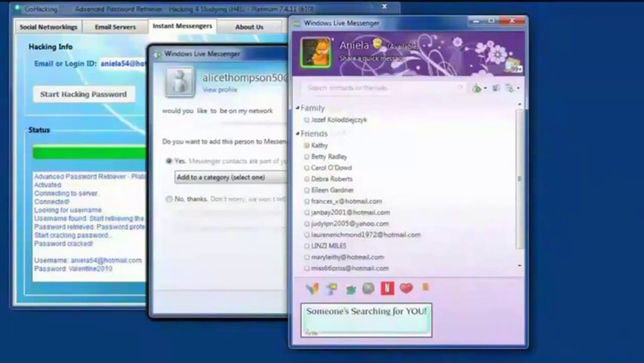This screenshot has width=644, height=363.
Task: Click the Aniela display name
Action: (x=354, y=45)
